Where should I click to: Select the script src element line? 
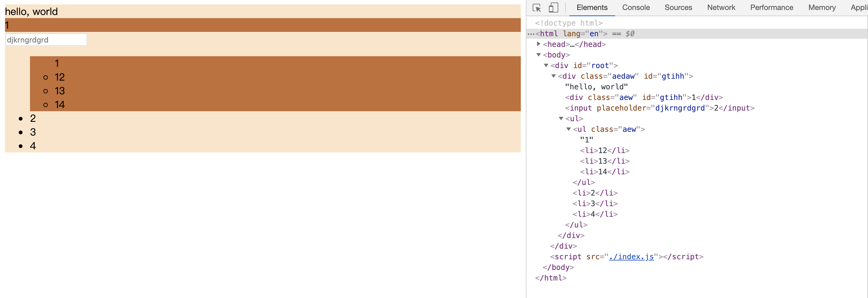[626, 256]
